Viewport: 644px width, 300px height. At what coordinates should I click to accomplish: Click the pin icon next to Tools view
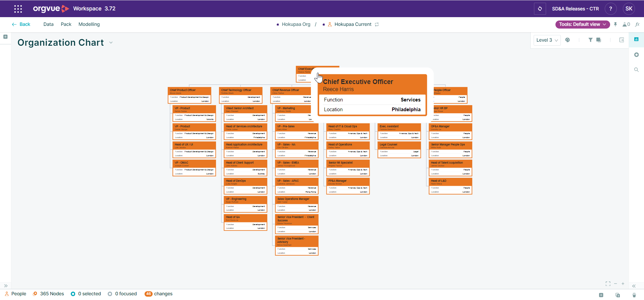(x=615, y=24)
